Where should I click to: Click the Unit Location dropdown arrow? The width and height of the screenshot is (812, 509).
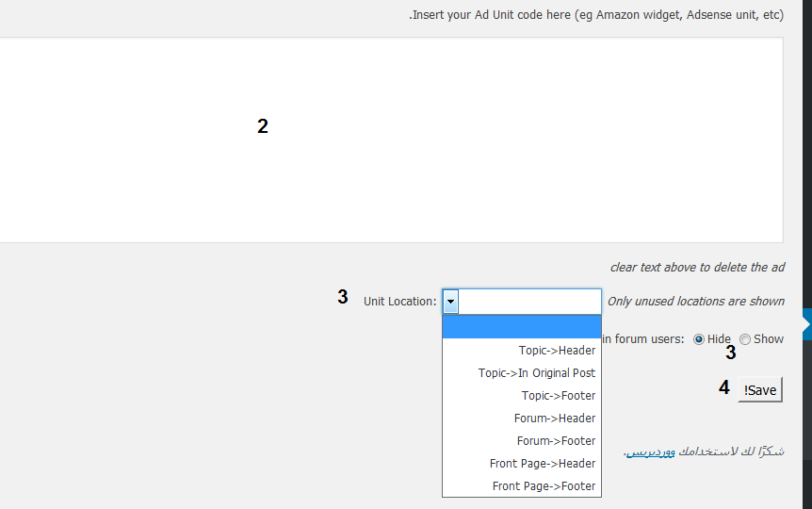click(x=451, y=302)
